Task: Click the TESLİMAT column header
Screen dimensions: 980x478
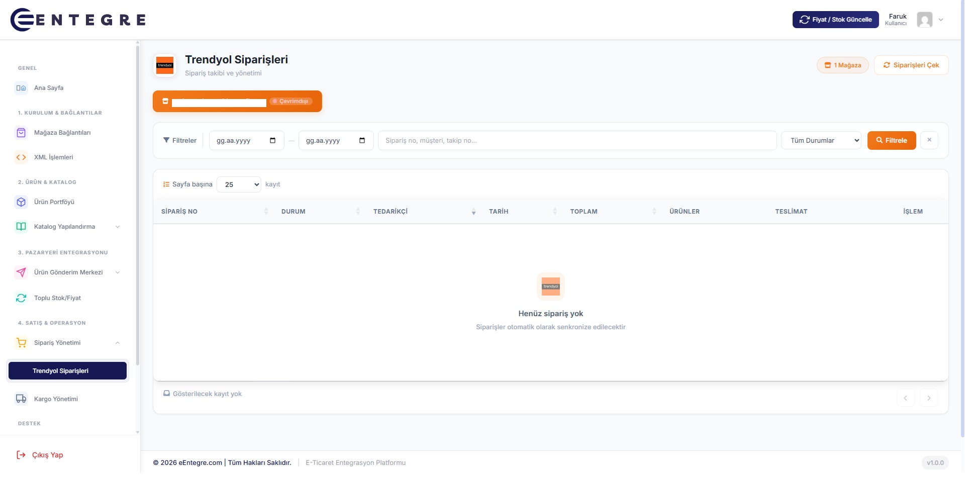Action: click(791, 212)
